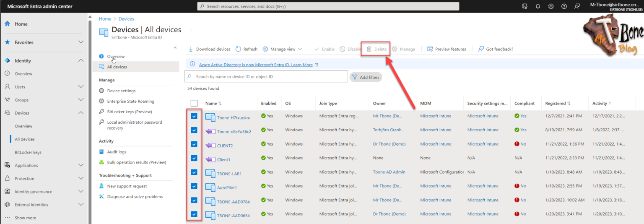Image resolution: width=644 pixels, height=224 pixels.
Task: Uncheck the CLIENT2 row checkbox
Action: coord(194,144)
